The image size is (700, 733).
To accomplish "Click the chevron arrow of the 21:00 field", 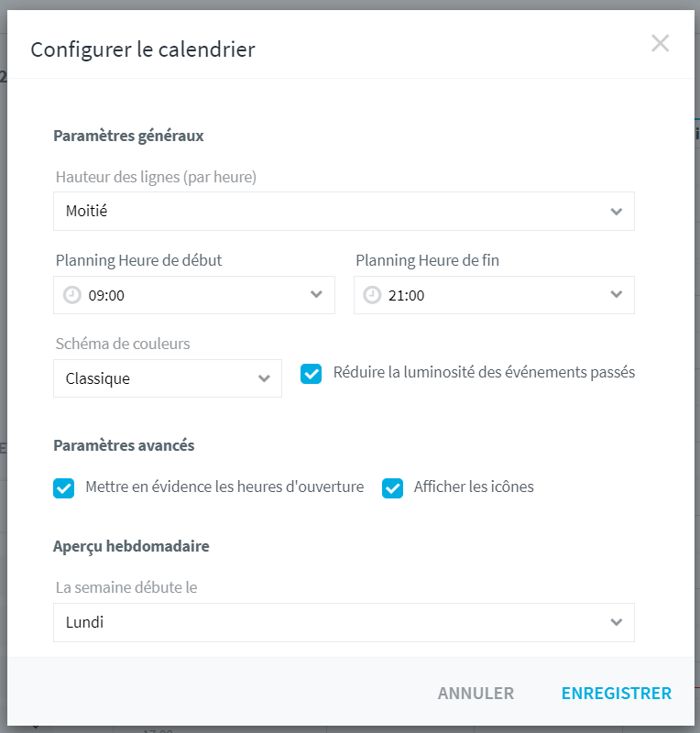I will [x=617, y=294].
